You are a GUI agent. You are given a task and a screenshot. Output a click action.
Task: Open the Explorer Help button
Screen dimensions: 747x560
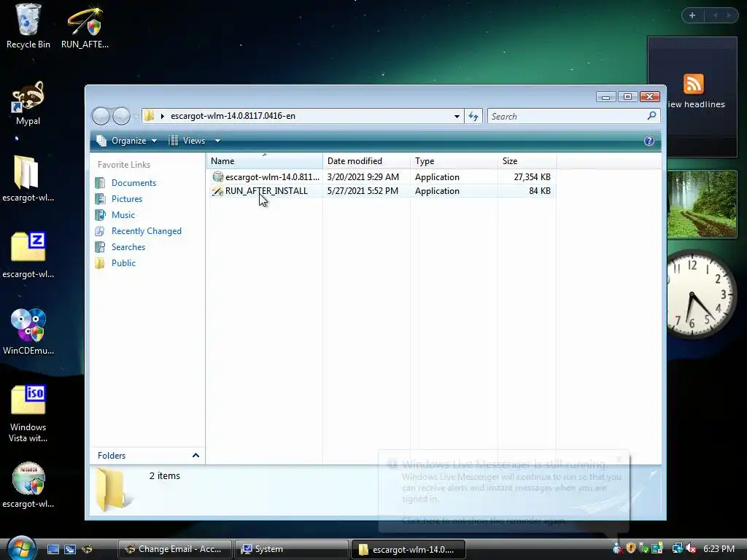pos(649,141)
